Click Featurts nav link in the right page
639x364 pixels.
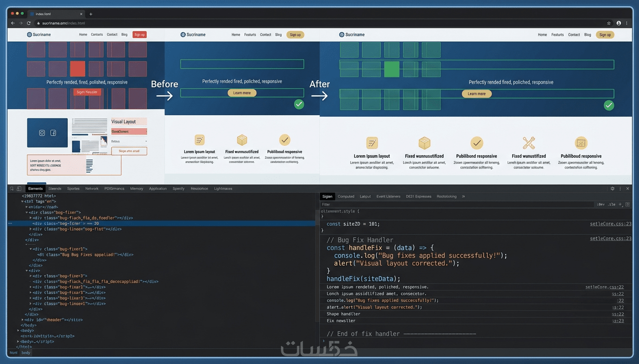coord(557,35)
